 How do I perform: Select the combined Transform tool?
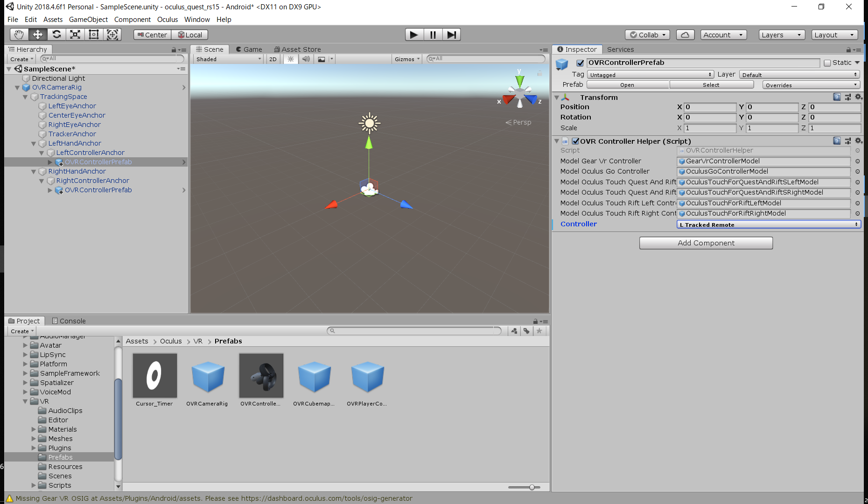(x=112, y=35)
